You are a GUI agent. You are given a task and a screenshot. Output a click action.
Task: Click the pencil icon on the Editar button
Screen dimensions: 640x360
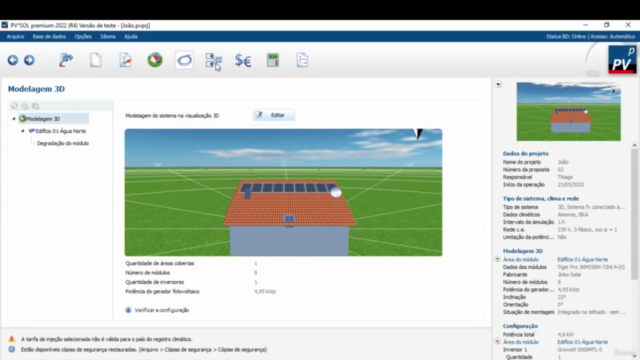click(259, 115)
